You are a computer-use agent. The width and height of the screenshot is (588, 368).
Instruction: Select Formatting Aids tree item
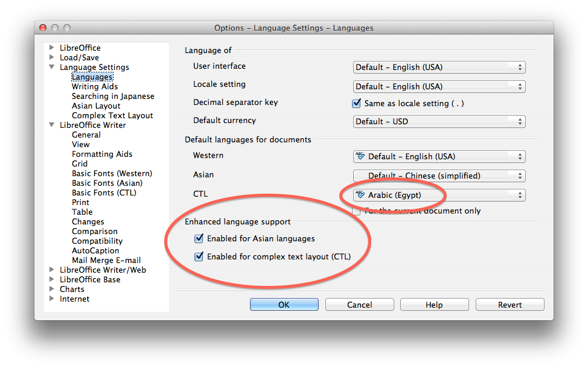(x=102, y=154)
